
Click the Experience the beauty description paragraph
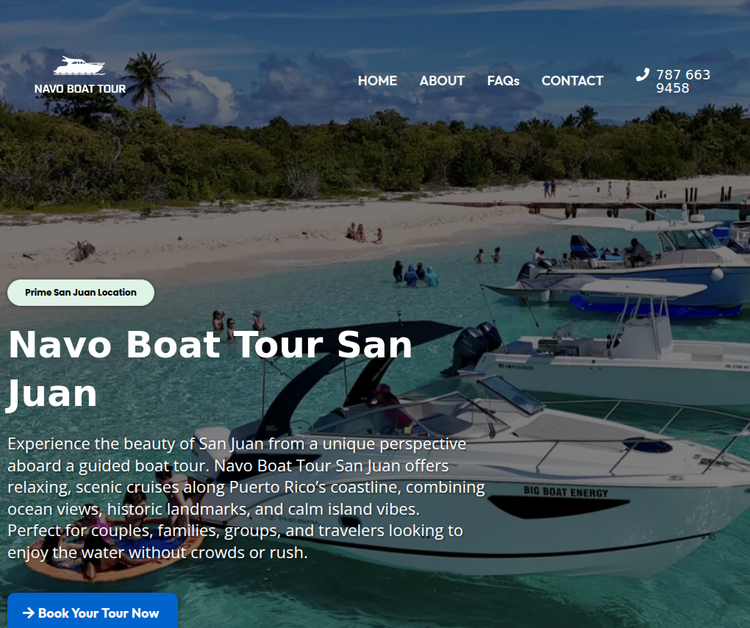(246, 498)
